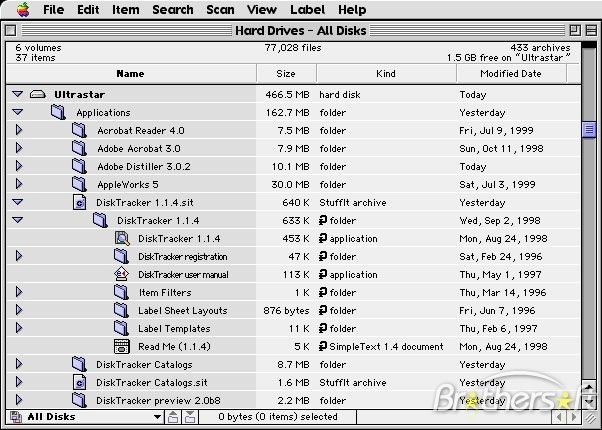This screenshot has height=430, width=602.
Task: Select the DiskTracker registration folder icon
Action: tap(121, 256)
